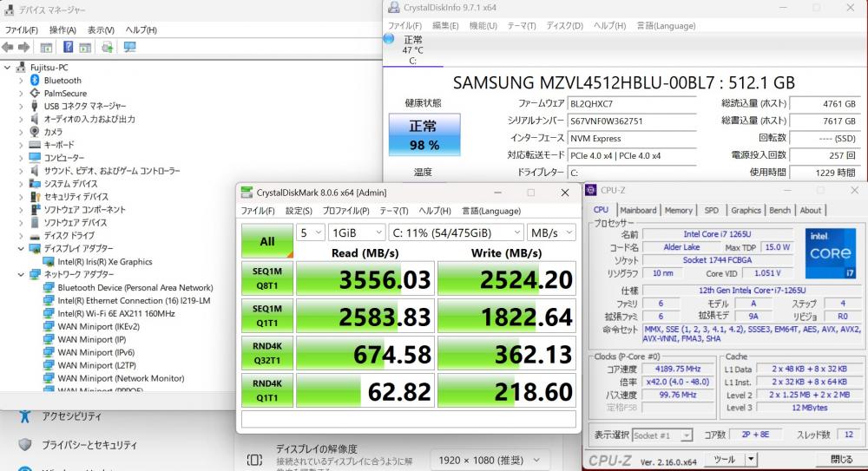Click the ツール button in CPU-Z

click(x=725, y=460)
